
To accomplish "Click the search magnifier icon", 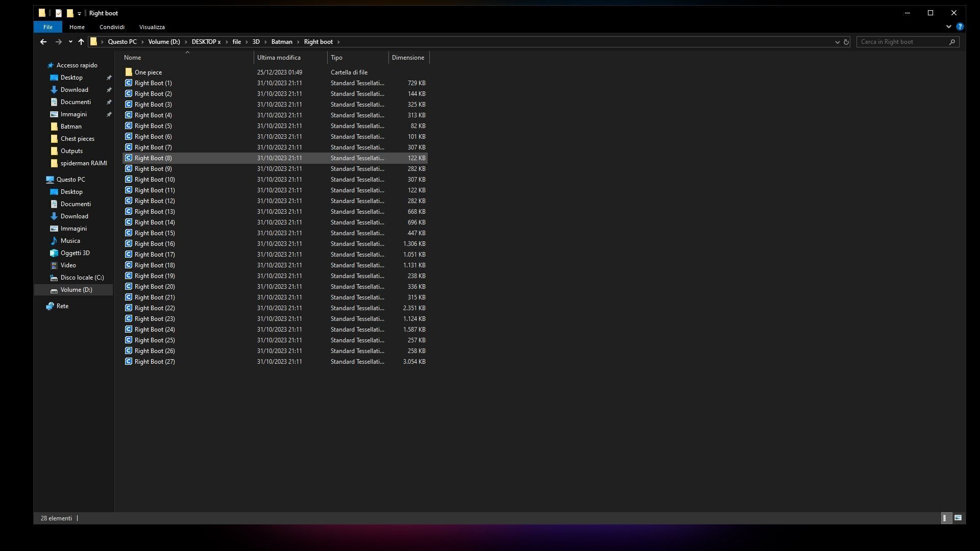I will 952,42.
